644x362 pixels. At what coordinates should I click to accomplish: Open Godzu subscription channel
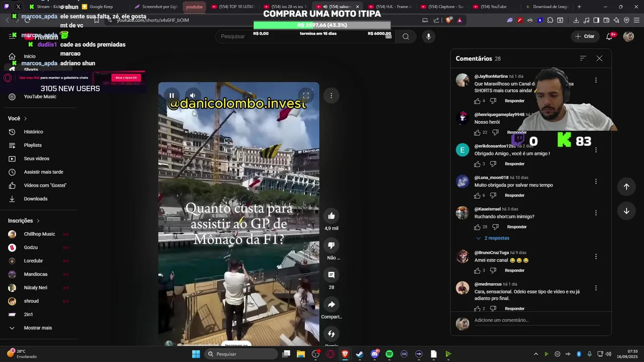click(x=31, y=247)
